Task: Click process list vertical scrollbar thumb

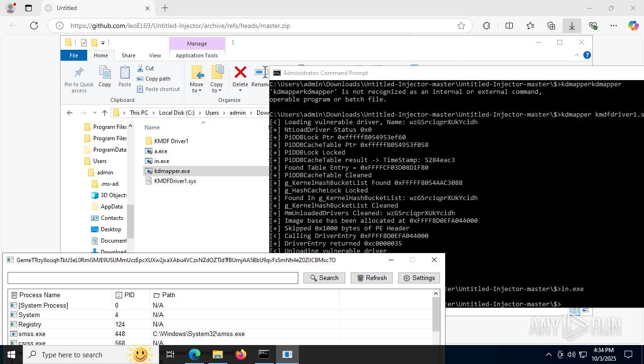Action: pos(436,314)
